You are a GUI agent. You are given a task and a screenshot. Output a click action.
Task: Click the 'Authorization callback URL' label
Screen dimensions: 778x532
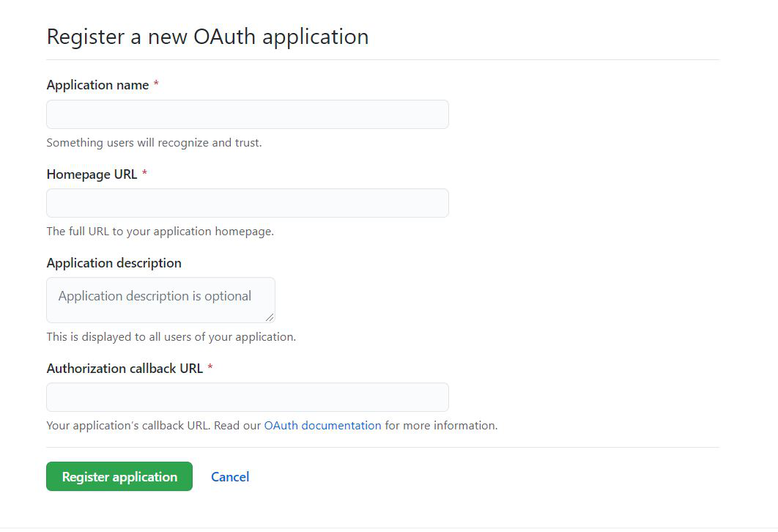[125, 369]
